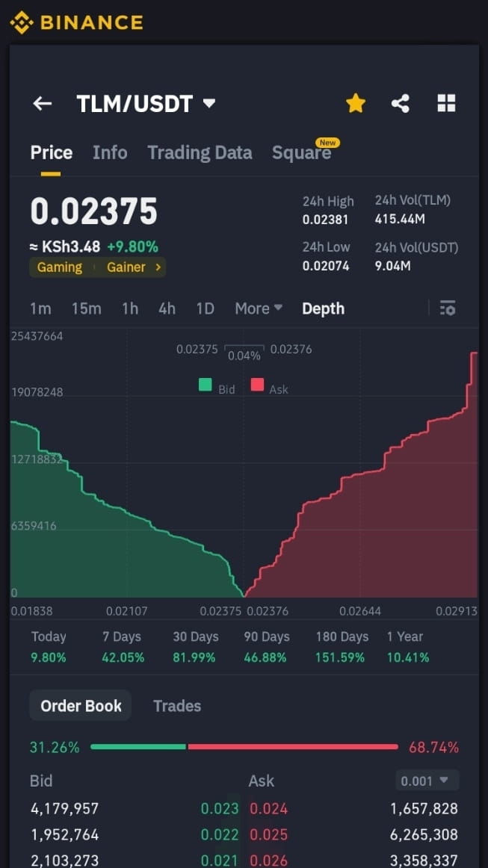Tap the 180 Days 151.59% change

pos(342,647)
